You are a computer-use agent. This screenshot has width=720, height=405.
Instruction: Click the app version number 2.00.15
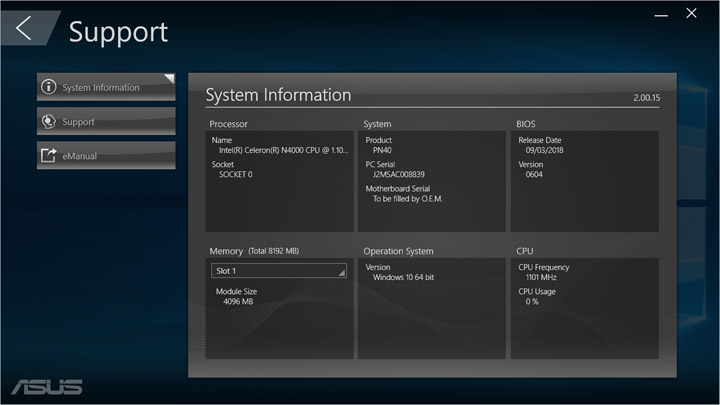(x=647, y=98)
